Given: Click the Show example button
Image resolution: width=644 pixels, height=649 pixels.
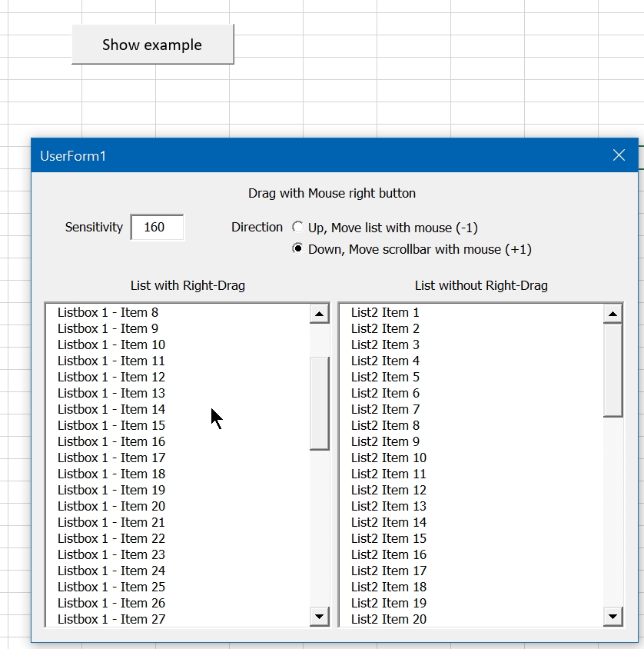Looking at the screenshot, I should tap(152, 45).
